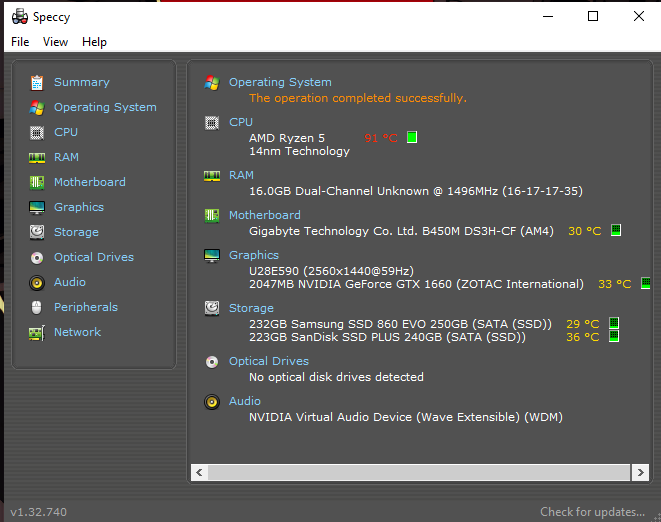Click the Peripherals mouse icon in sidebar

[37, 307]
